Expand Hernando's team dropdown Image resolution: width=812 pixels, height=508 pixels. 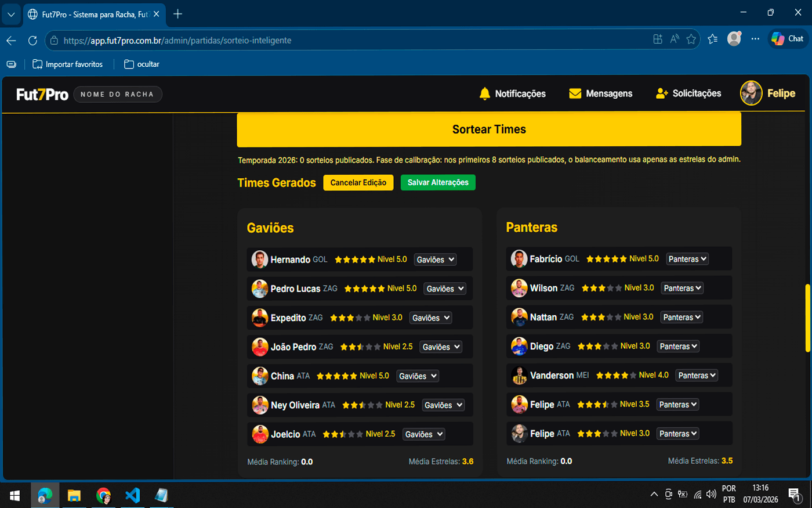pyautogui.click(x=435, y=260)
